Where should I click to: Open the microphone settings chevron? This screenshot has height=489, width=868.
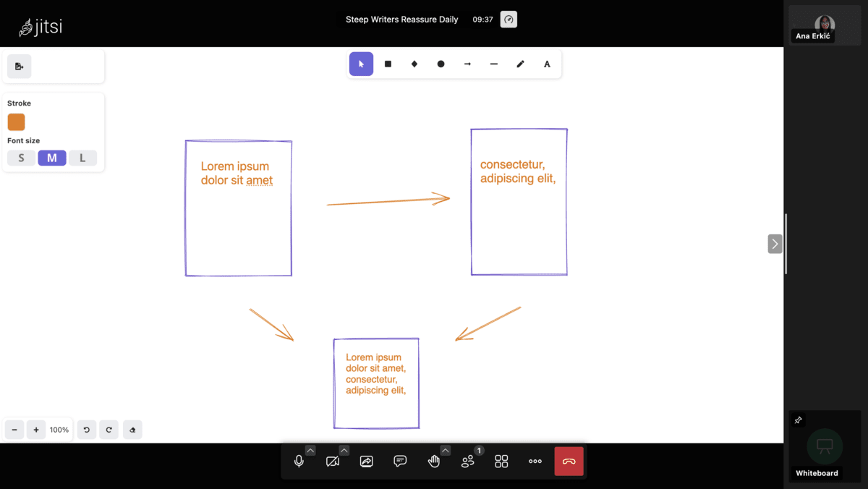coord(310,450)
